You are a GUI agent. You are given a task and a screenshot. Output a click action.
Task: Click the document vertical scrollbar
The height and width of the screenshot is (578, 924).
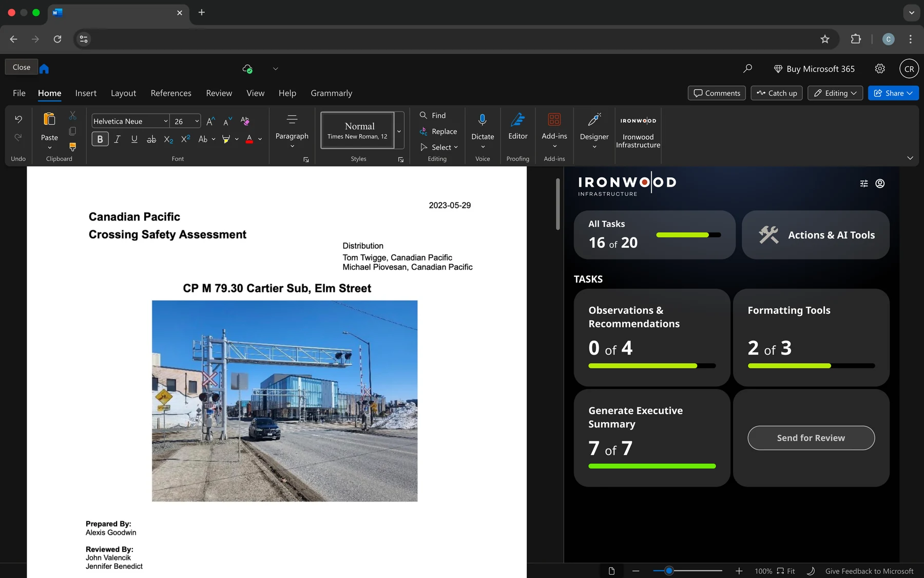pos(557,204)
